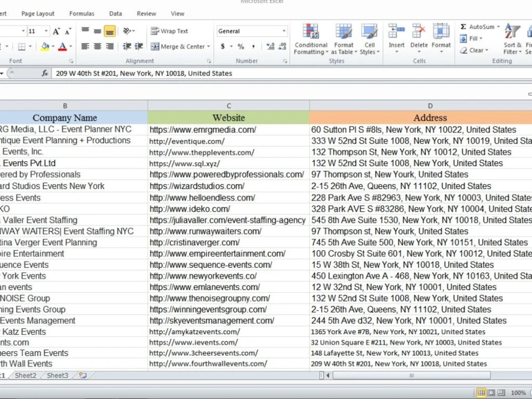The image size is (532, 399).
Task: Apply Middle Align to cells
Action: (x=97, y=31)
